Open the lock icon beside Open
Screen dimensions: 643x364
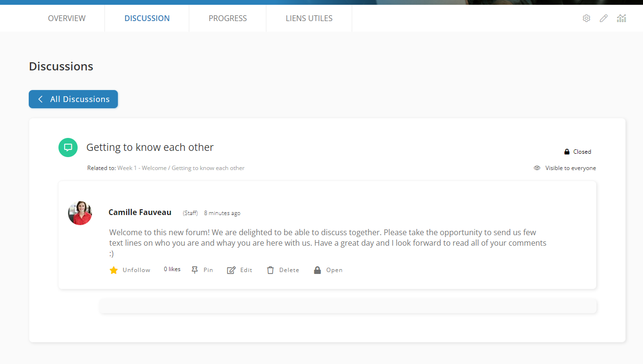tap(317, 270)
